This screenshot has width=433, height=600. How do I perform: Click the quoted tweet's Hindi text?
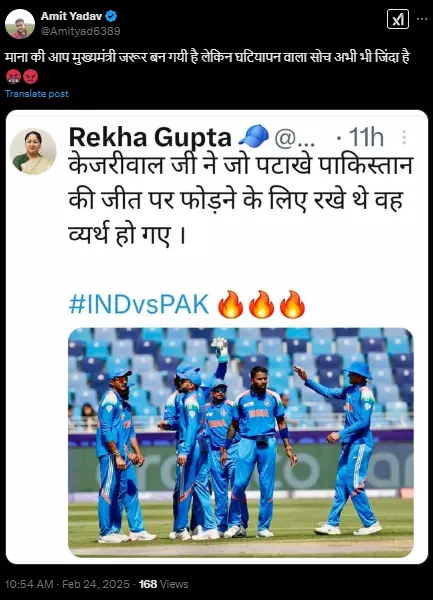pyautogui.click(x=241, y=200)
